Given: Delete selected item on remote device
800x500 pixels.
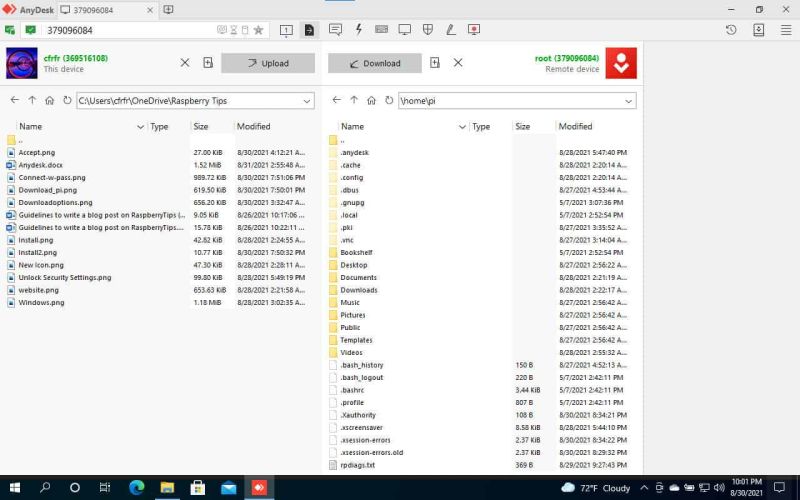Looking at the screenshot, I should click(458, 63).
